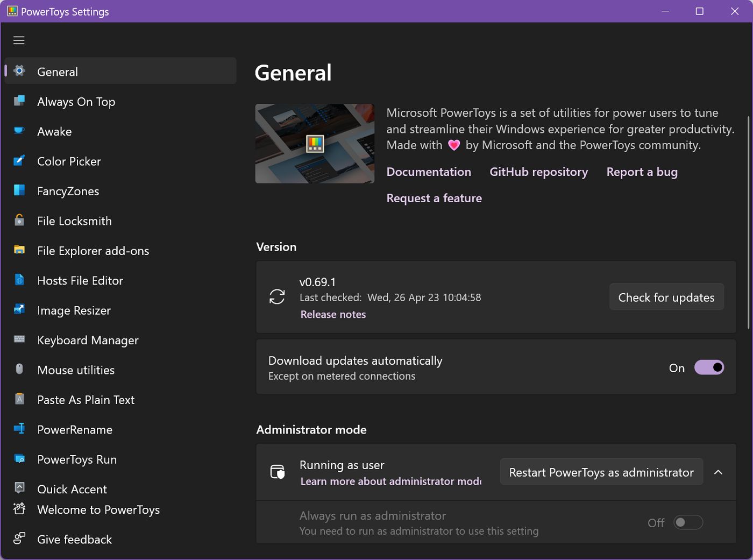The height and width of the screenshot is (560, 753).
Task: Click Give feedback in sidebar
Action: point(120,540)
